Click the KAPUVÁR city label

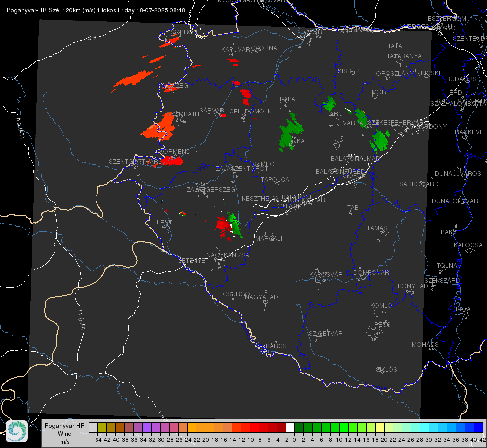(x=236, y=50)
